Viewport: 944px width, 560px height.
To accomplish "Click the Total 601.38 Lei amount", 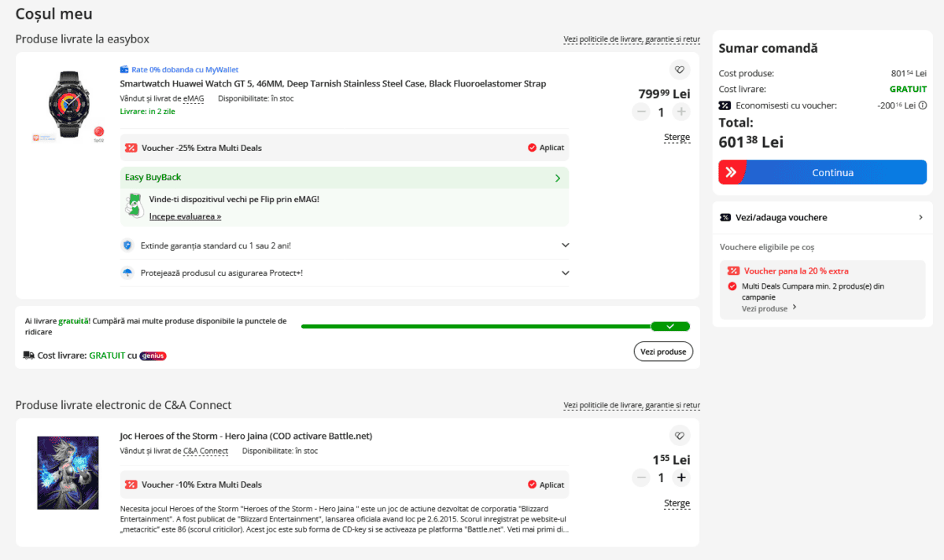I will (751, 142).
